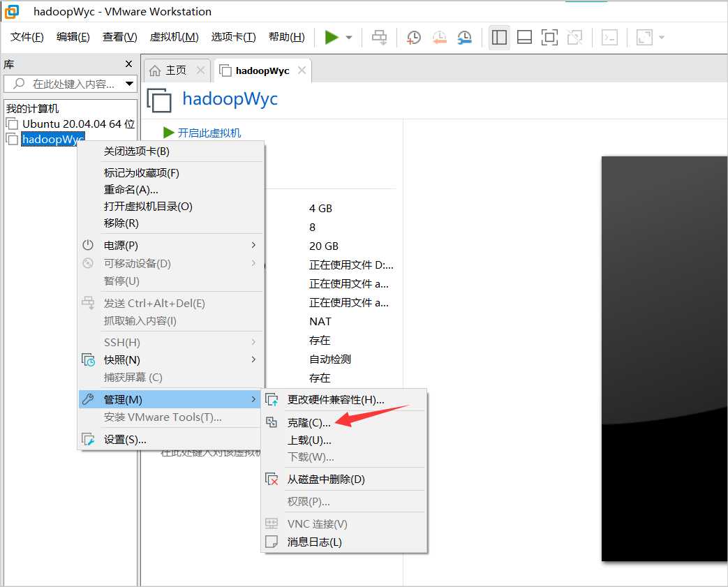The image size is (728, 587).
Task: Open the 帮助(H) menu
Action: [286, 37]
